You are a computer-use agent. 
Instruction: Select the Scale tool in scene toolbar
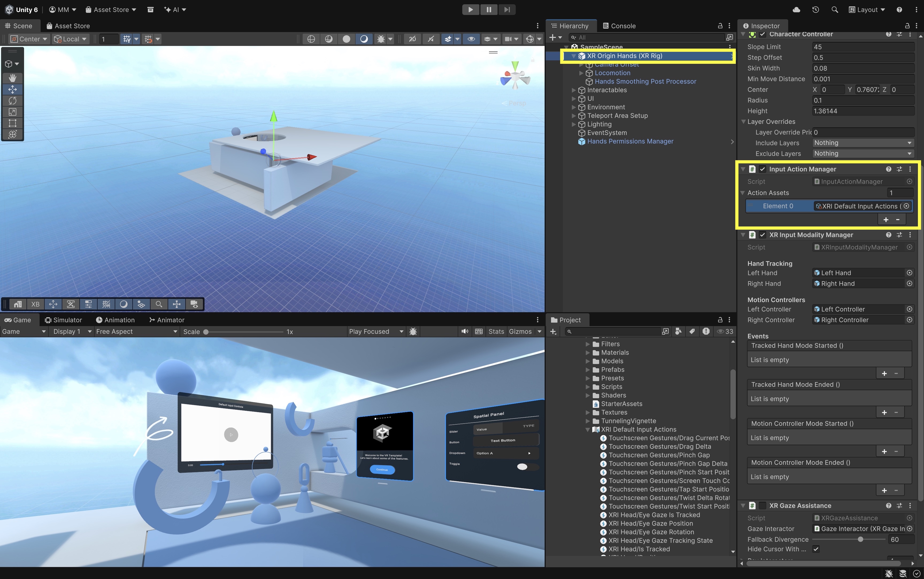pos(13,112)
